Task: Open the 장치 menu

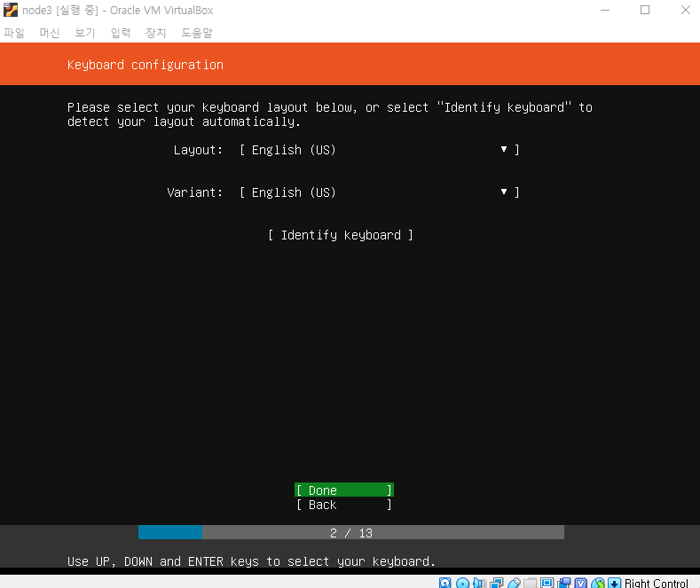Action: click(156, 33)
